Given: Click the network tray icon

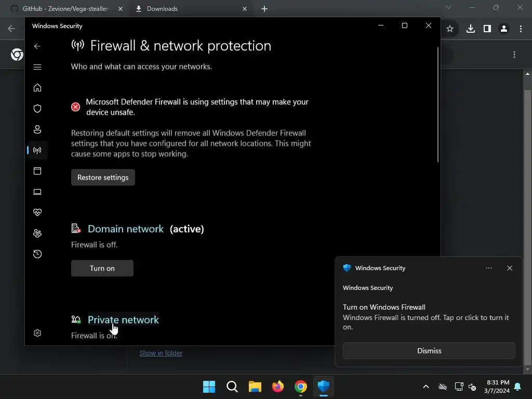Looking at the screenshot, I should point(459,387).
